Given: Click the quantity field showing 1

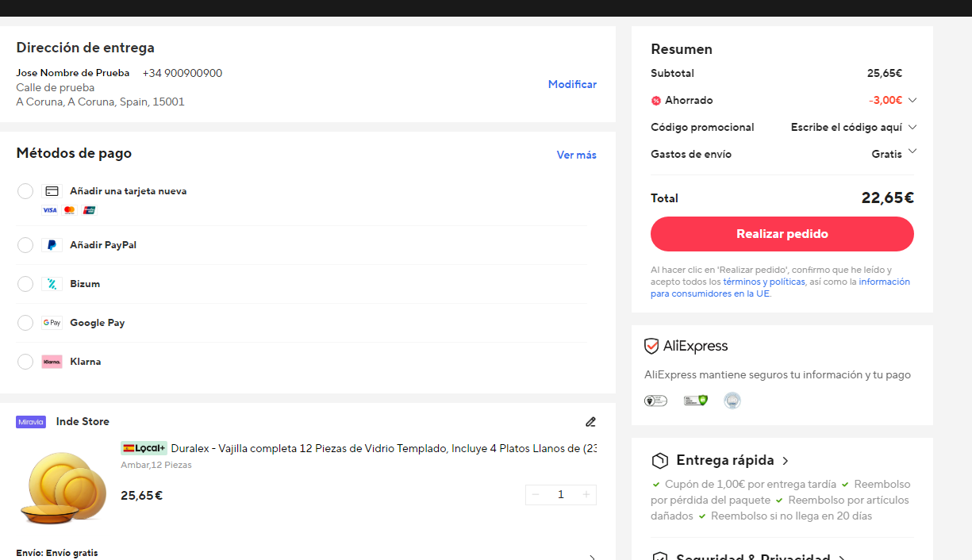Looking at the screenshot, I should pyautogui.click(x=561, y=495).
